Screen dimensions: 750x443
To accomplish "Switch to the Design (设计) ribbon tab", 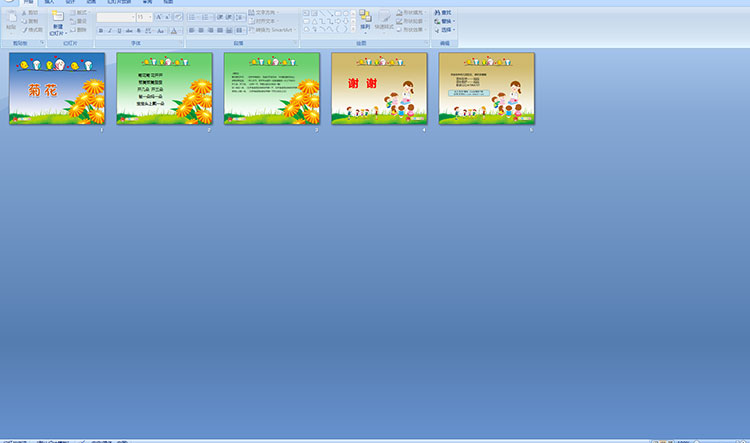I will click(70, 3).
